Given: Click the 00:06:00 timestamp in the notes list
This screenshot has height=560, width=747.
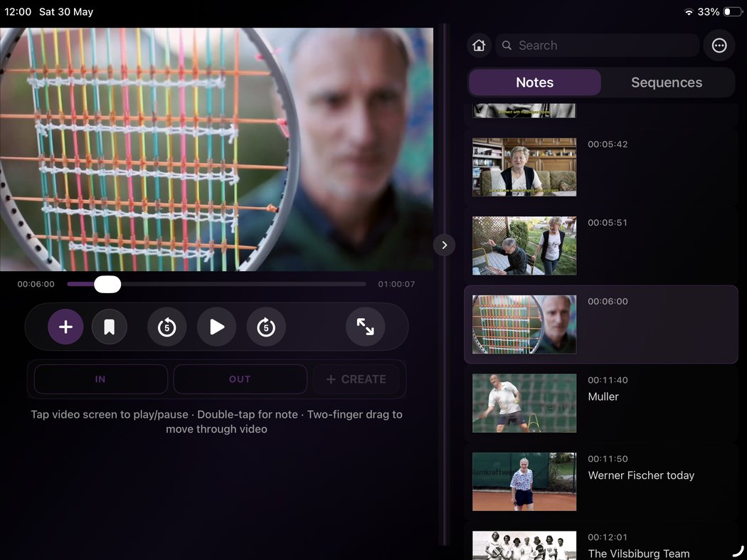Looking at the screenshot, I should (x=608, y=301).
